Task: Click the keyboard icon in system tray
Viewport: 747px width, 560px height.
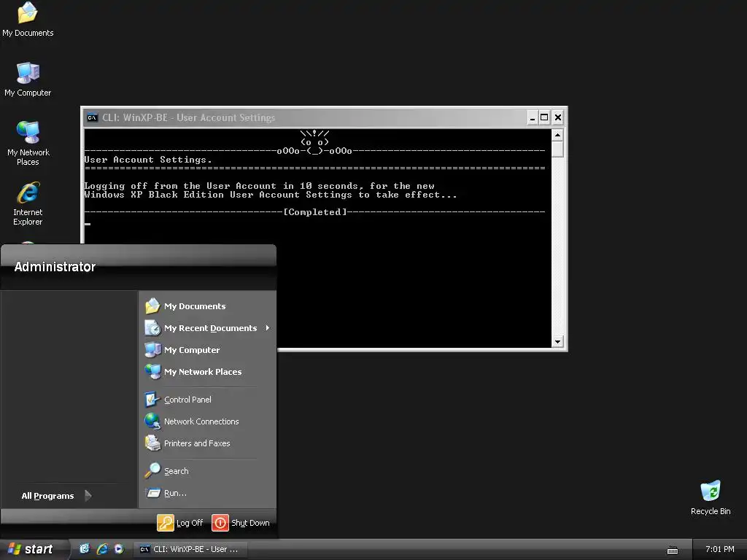Action: (x=672, y=550)
